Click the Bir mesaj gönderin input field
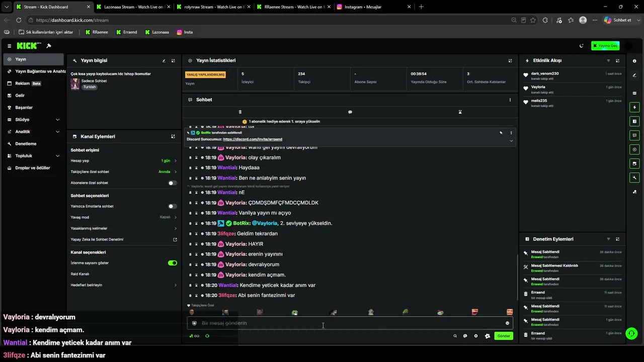Image resolution: width=644 pixels, height=362 pixels. pos(350,323)
